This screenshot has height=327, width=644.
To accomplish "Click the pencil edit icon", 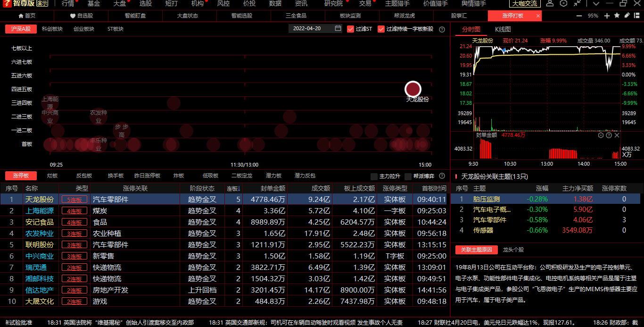I will (627, 16).
